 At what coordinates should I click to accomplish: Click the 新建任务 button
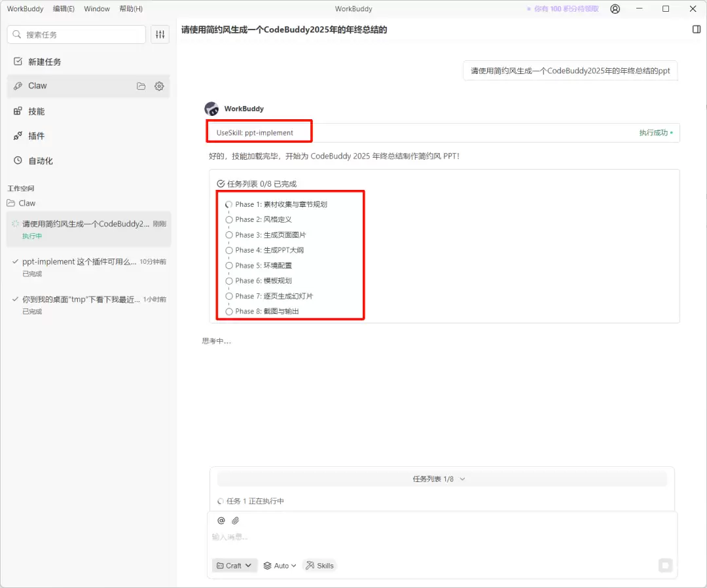click(45, 62)
